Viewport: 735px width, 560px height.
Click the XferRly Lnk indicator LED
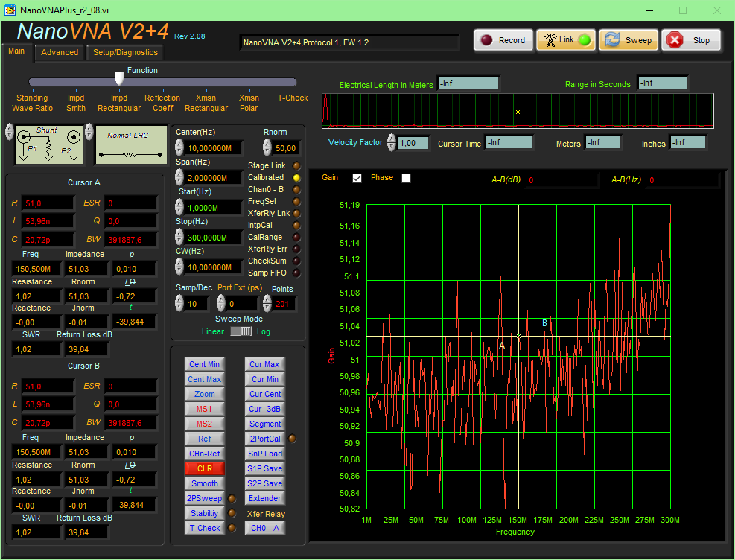point(296,213)
